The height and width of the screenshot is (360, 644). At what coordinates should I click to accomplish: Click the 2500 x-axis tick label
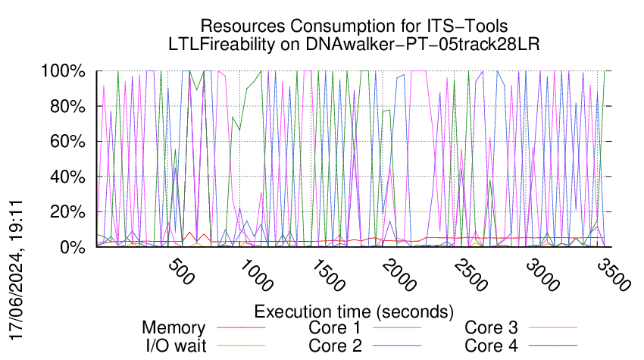point(470,275)
